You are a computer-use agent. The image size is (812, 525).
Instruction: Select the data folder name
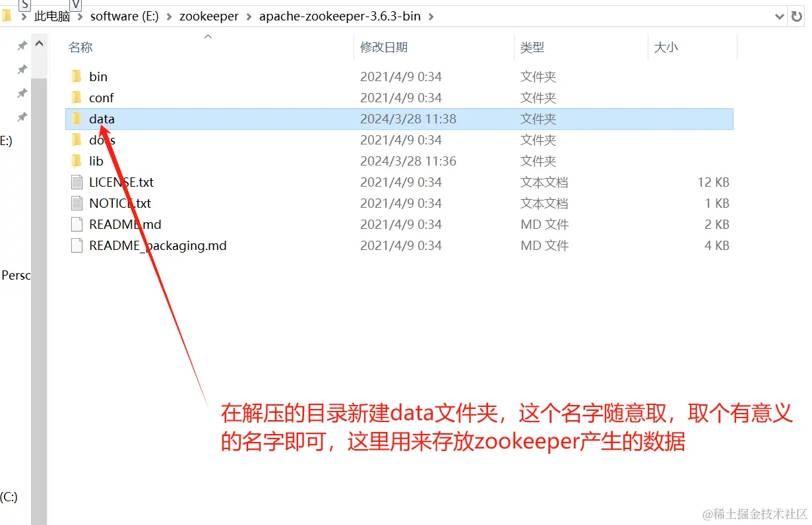[102, 119]
